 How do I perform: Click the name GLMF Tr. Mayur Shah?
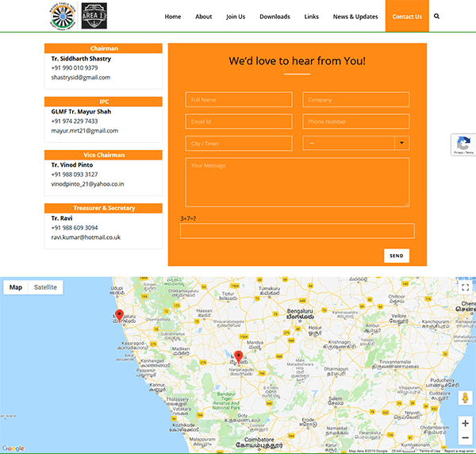click(x=81, y=111)
